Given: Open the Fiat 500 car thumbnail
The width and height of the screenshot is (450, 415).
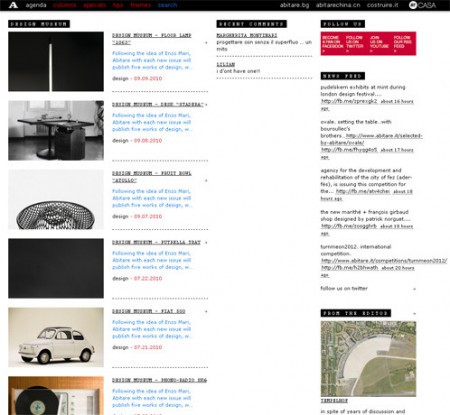Looking at the screenshot, I should (x=56, y=337).
